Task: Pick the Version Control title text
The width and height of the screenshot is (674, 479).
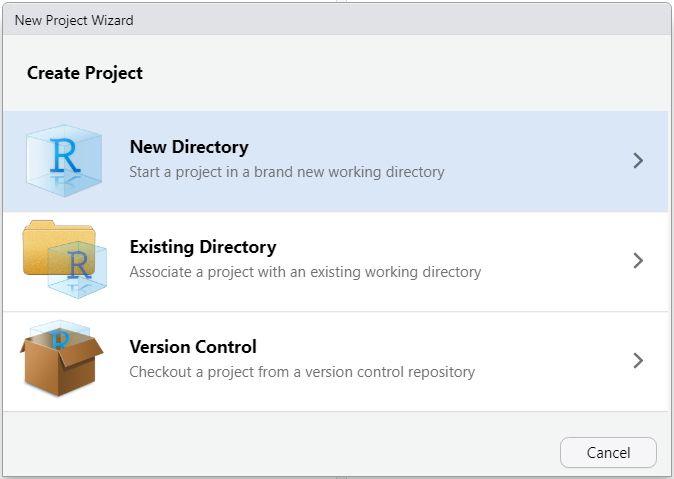Action: [x=193, y=347]
